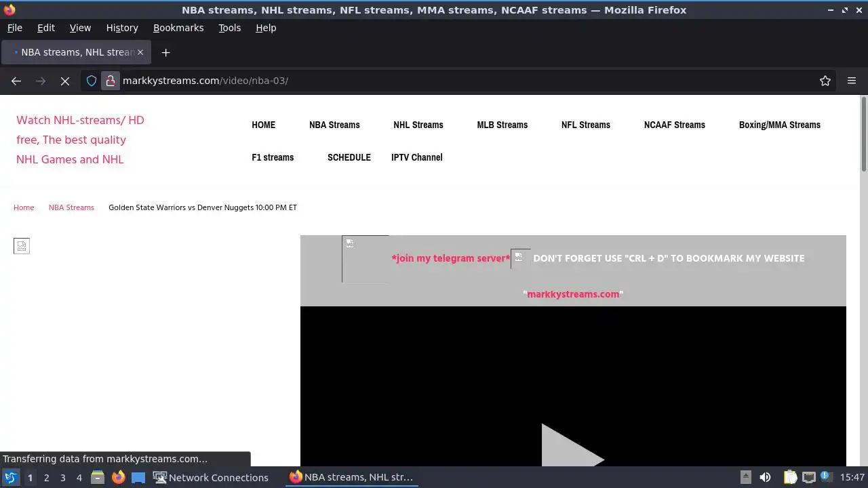Open the desktop start menu bird icon

click(11, 477)
